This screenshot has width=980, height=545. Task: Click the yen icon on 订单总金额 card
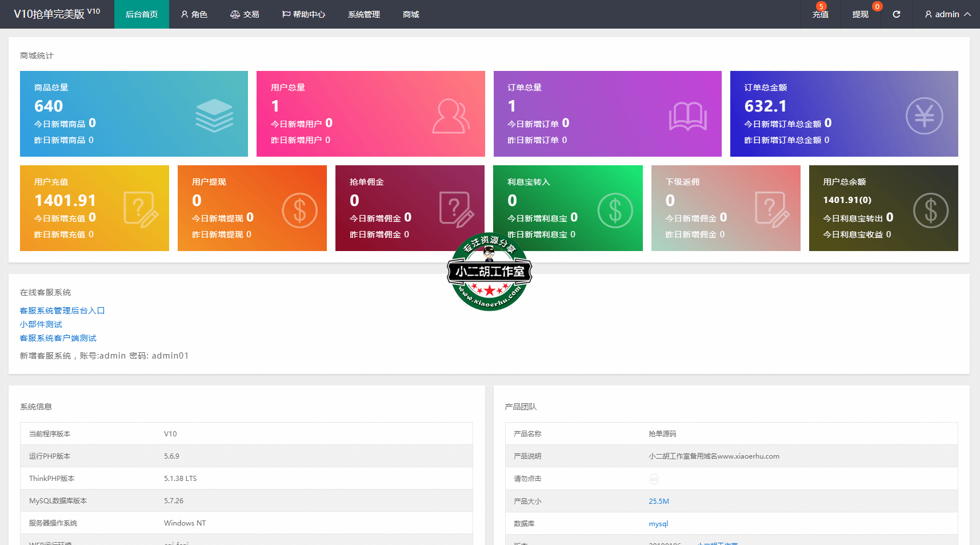(x=924, y=116)
